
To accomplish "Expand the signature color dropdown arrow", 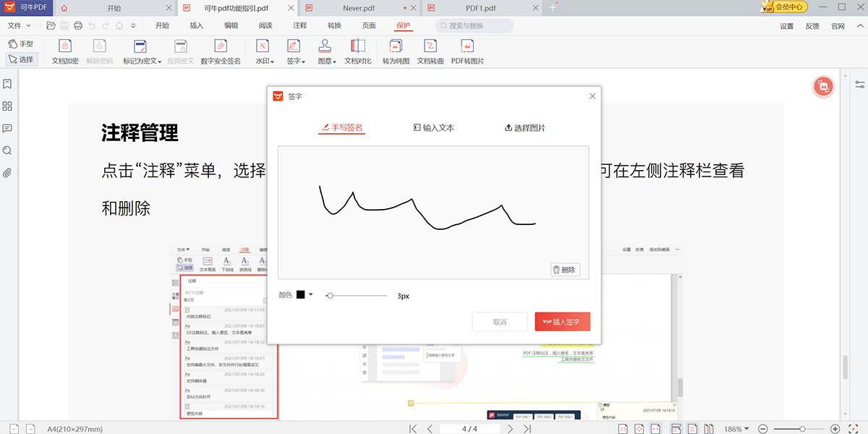I will pyautogui.click(x=310, y=294).
